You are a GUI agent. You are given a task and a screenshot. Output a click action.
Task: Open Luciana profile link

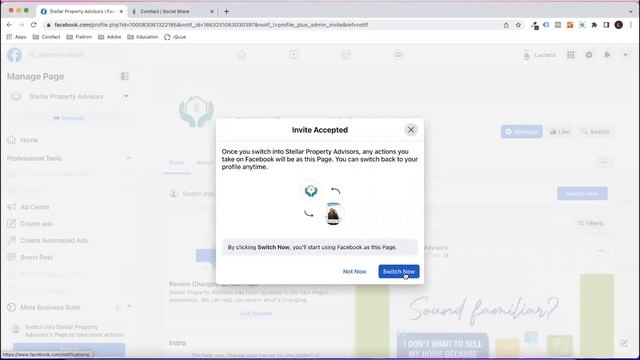click(540, 55)
